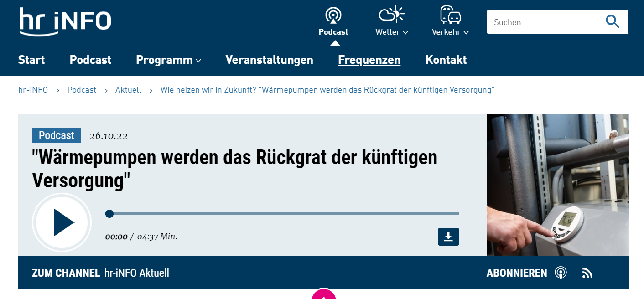The width and height of the screenshot is (644, 299).
Task: Expand the Verkehr dropdown chevron
Action: [x=466, y=32]
